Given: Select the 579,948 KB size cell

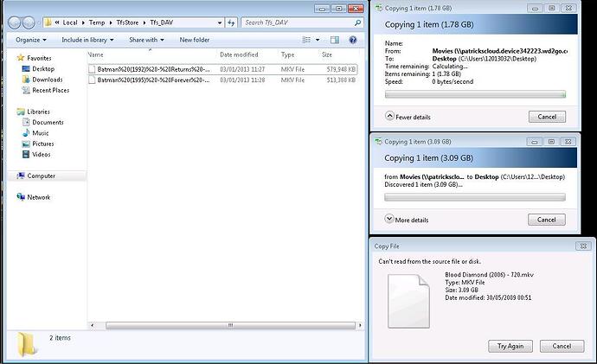Looking at the screenshot, I should (x=341, y=69).
